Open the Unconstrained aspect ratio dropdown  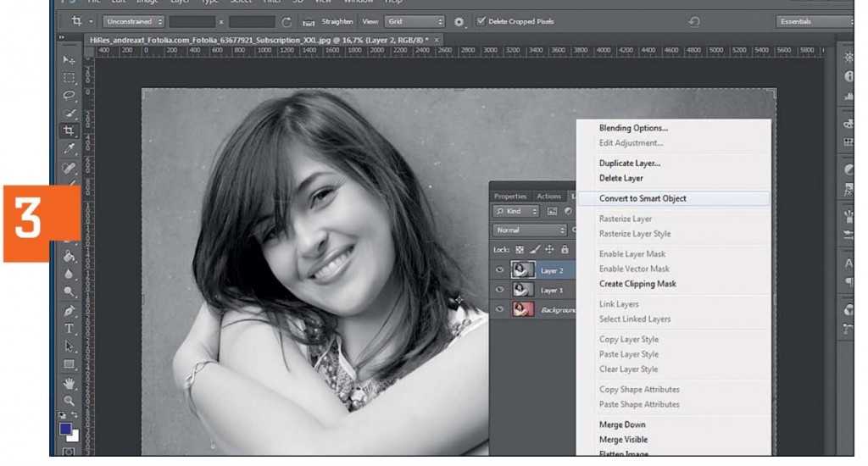tap(134, 21)
